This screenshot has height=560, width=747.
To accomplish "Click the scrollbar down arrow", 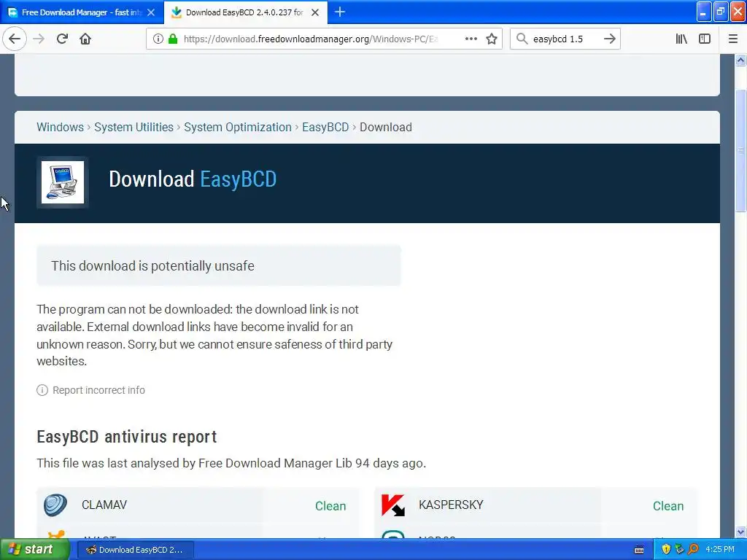I will (741, 532).
